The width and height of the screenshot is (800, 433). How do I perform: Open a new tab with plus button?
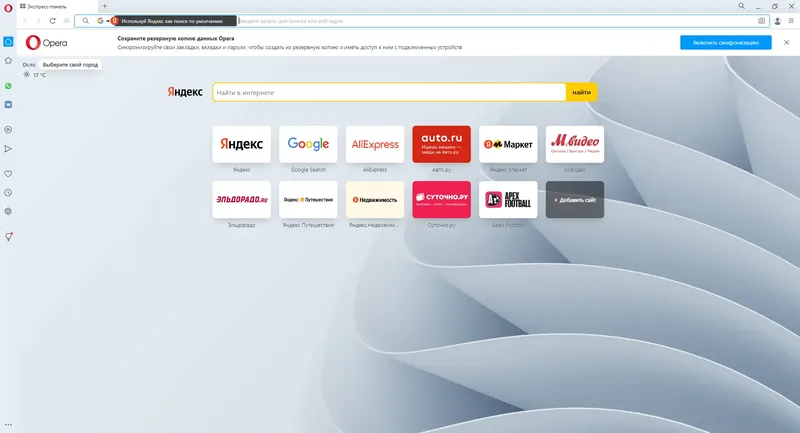(x=105, y=6)
